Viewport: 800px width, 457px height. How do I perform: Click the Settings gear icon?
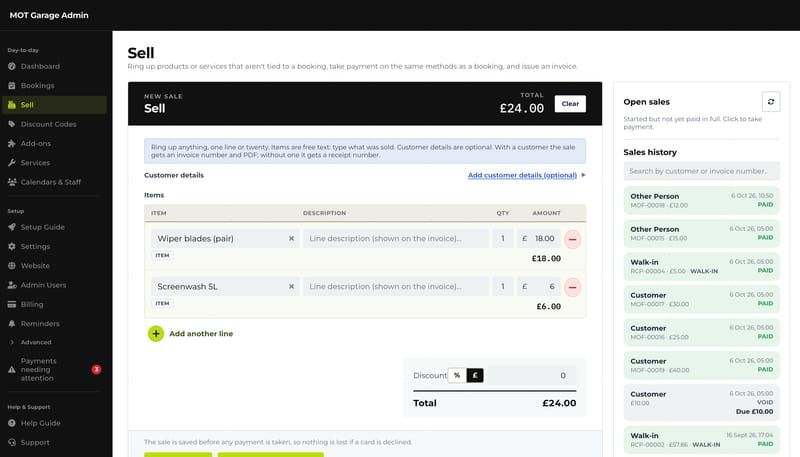click(12, 246)
